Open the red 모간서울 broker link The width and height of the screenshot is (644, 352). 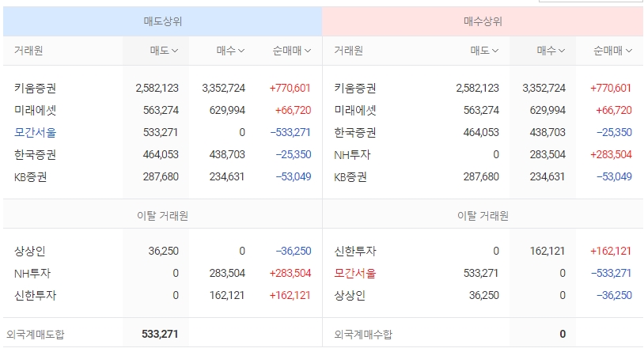355,273
